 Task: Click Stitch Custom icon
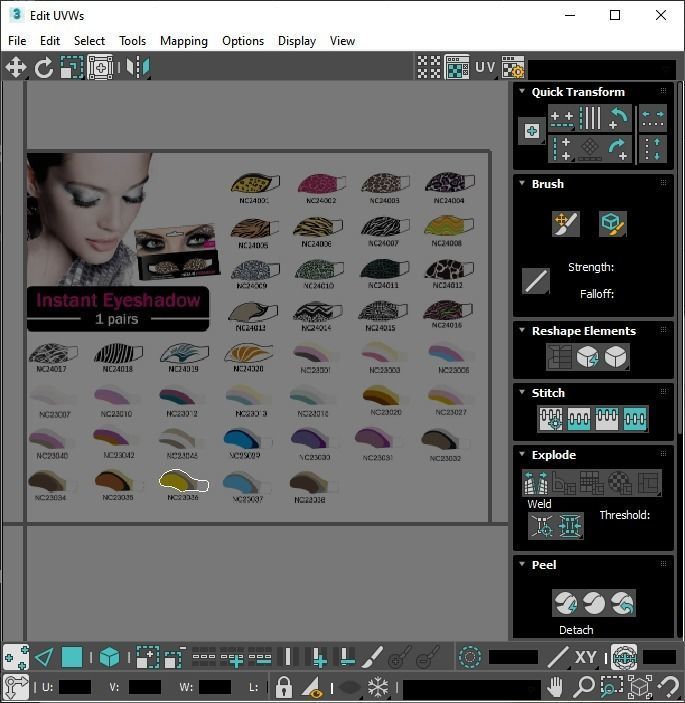(635, 419)
